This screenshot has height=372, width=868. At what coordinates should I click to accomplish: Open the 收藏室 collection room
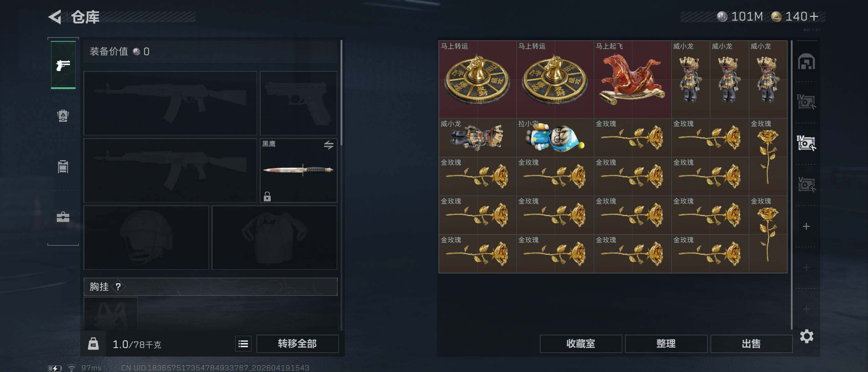(x=581, y=344)
